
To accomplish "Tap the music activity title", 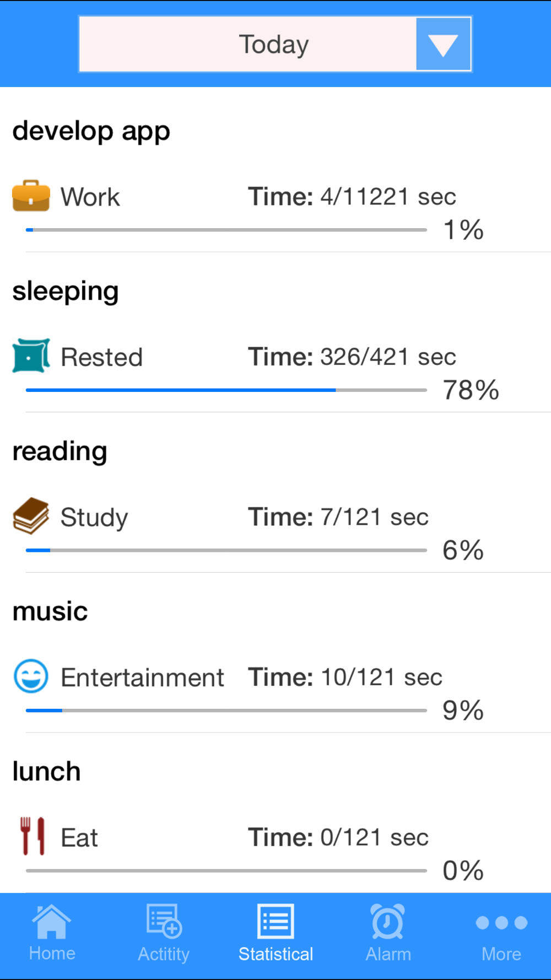I will (x=50, y=612).
